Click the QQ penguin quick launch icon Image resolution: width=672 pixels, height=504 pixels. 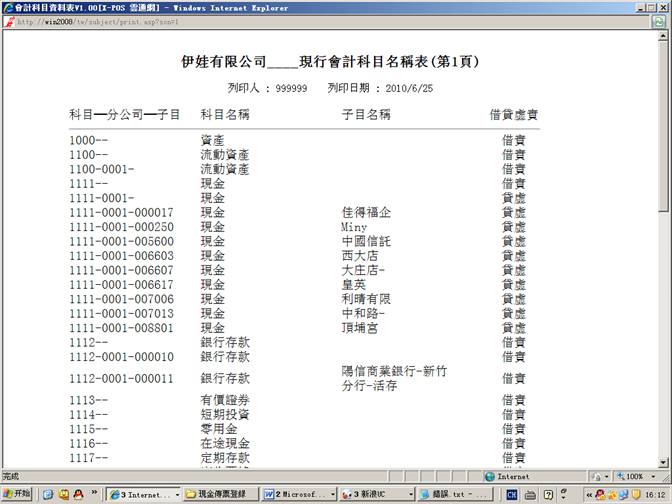coord(78,494)
